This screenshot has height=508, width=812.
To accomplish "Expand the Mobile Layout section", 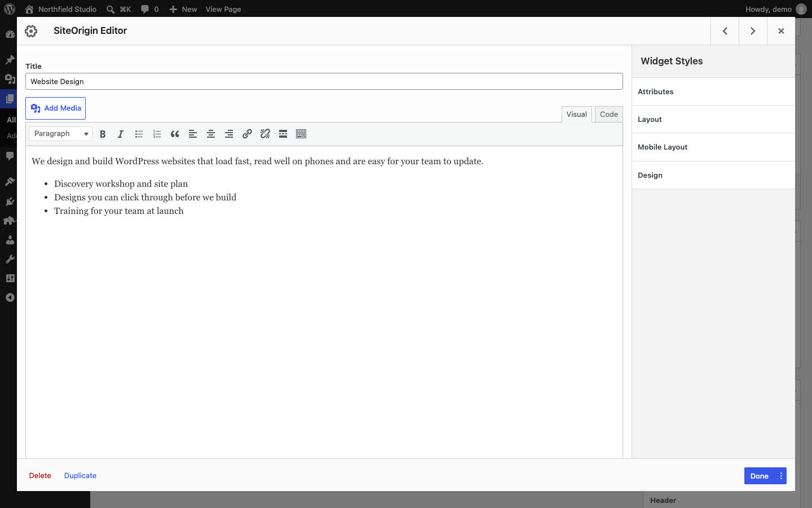I will 713,147.
